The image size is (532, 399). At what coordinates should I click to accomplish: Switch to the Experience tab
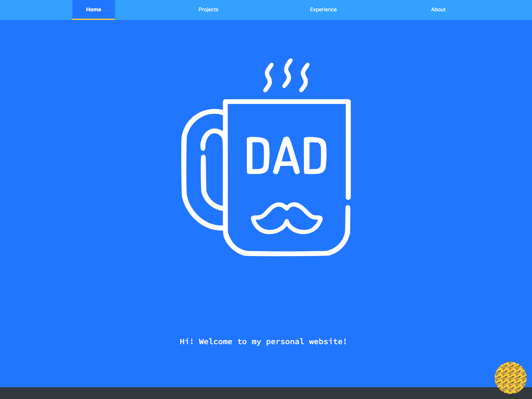323,10
